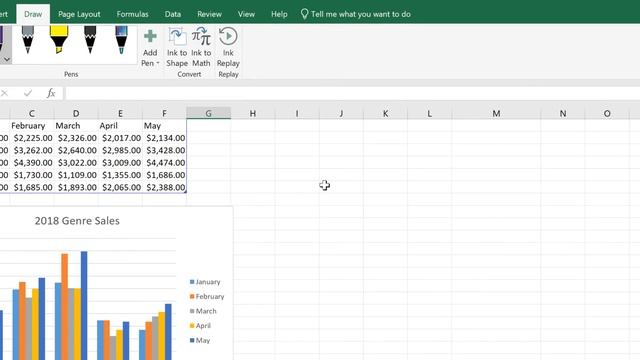Select column J header
The width and height of the screenshot is (640, 360).
pyautogui.click(x=341, y=113)
